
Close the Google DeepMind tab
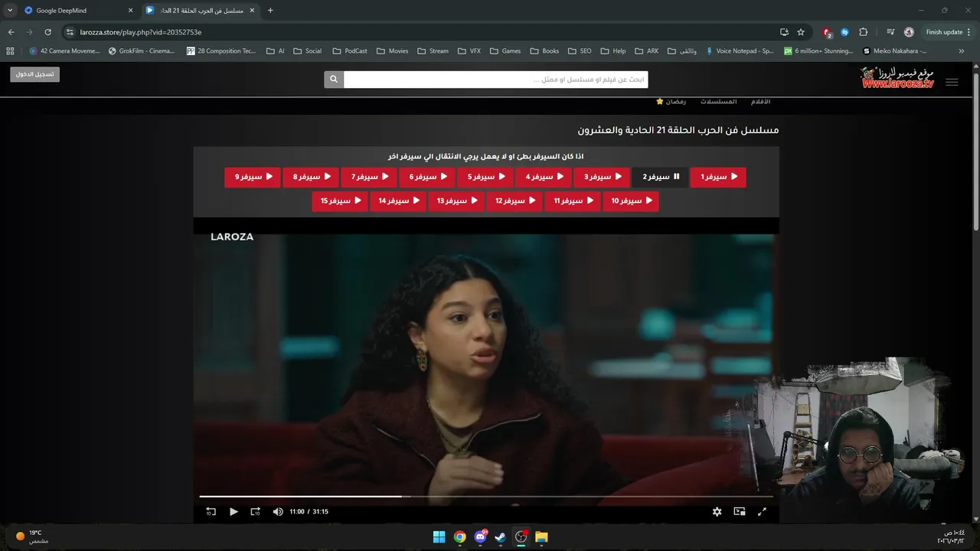(x=130, y=11)
